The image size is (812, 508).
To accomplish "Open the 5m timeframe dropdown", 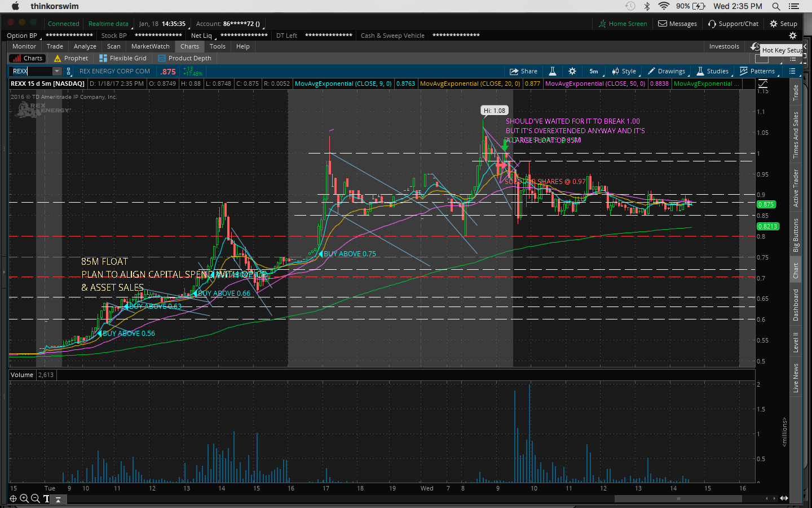I will click(594, 71).
